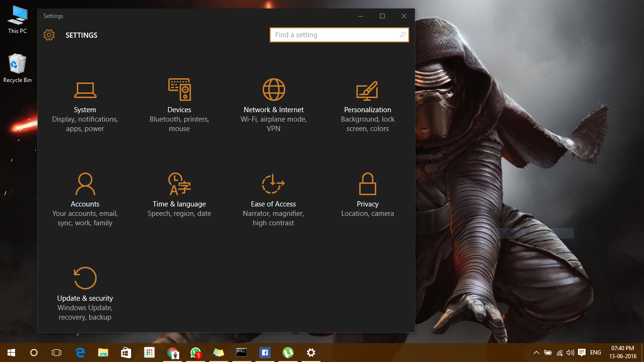Open uTorrent from the taskbar
The image size is (644, 362).
click(288, 353)
